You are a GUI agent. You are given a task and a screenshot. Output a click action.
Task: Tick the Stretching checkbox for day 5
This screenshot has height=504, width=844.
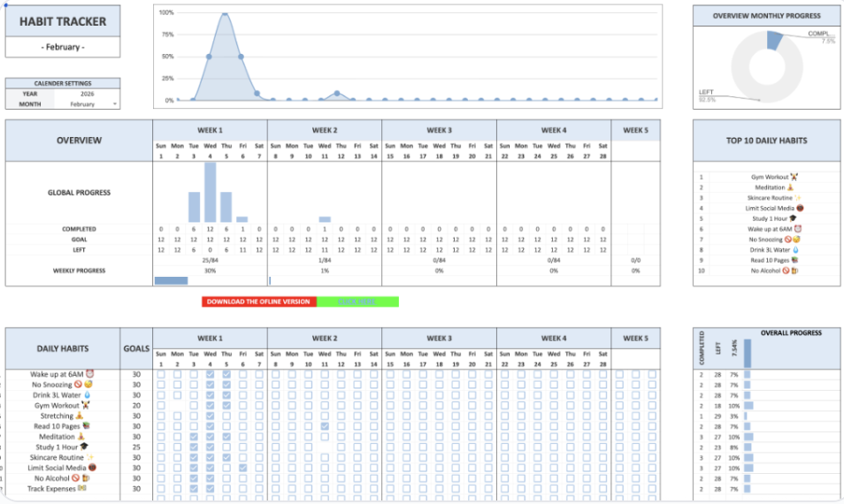click(x=226, y=416)
